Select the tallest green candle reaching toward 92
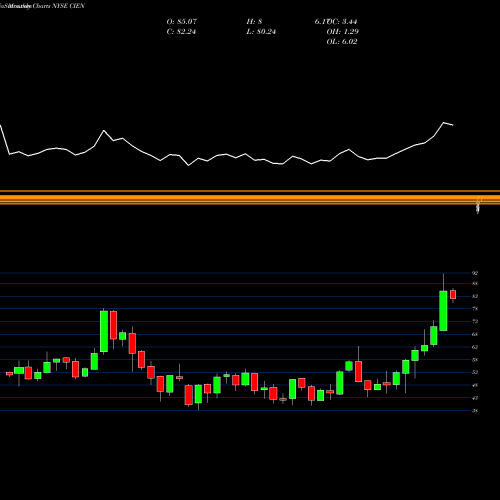500x500 pixels. pos(443,311)
